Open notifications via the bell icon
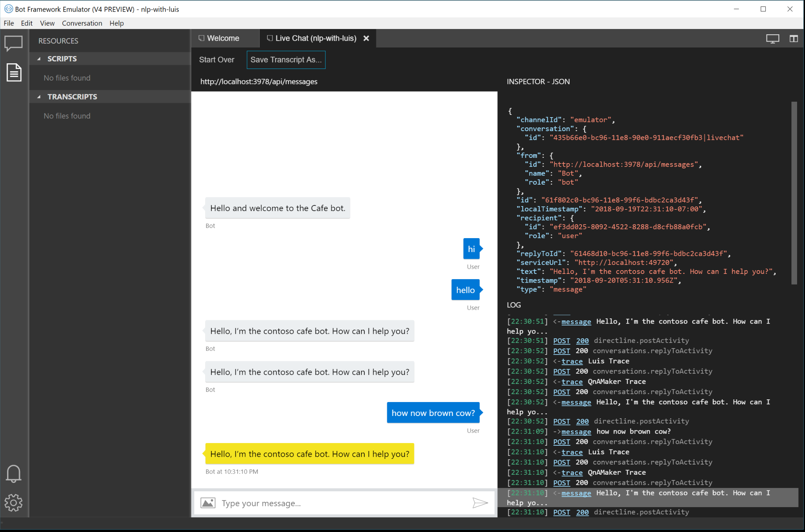Viewport: 805px width, 532px height. [14, 474]
